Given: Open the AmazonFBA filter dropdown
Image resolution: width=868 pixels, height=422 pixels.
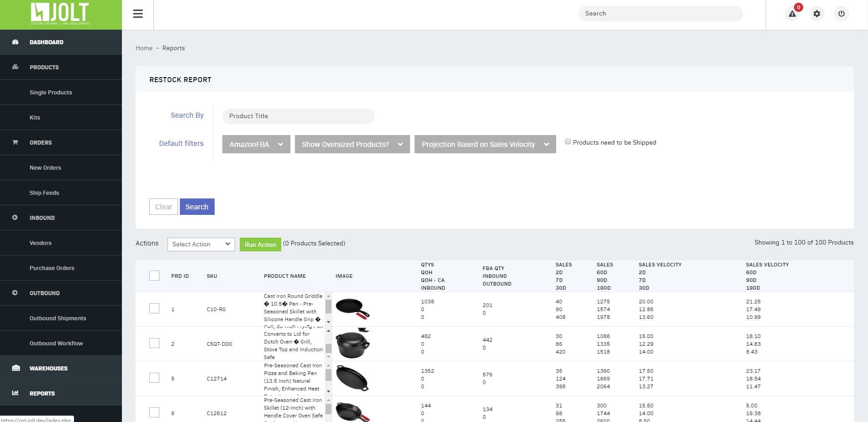Looking at the screenshot, I should point(256,144).
